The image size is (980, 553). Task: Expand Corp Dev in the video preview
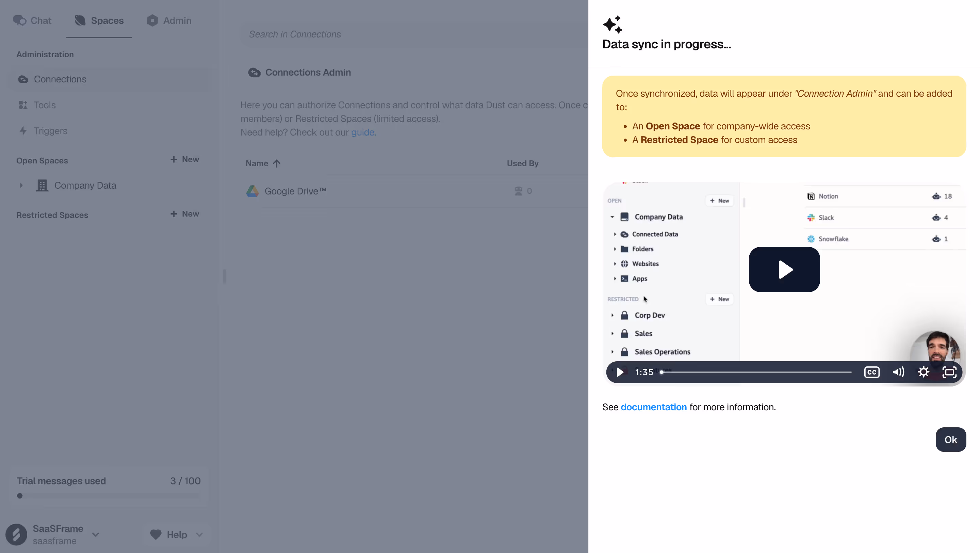click(612, 315)
